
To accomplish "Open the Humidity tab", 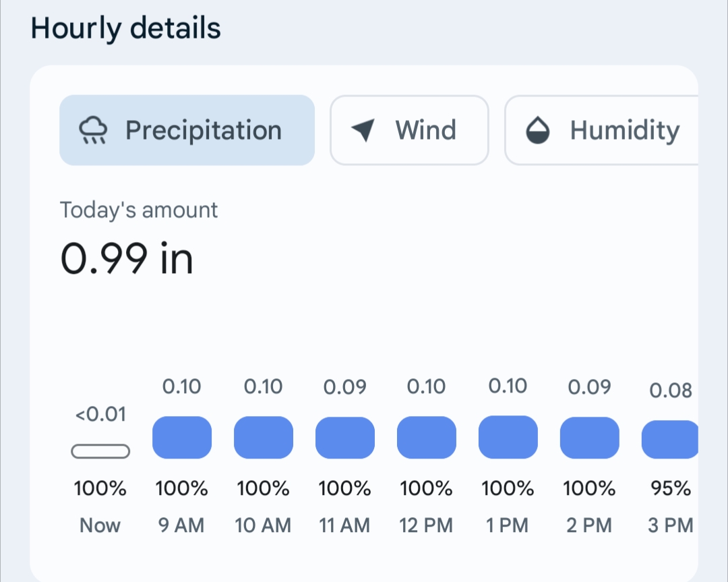I will (x=624, y=130).
